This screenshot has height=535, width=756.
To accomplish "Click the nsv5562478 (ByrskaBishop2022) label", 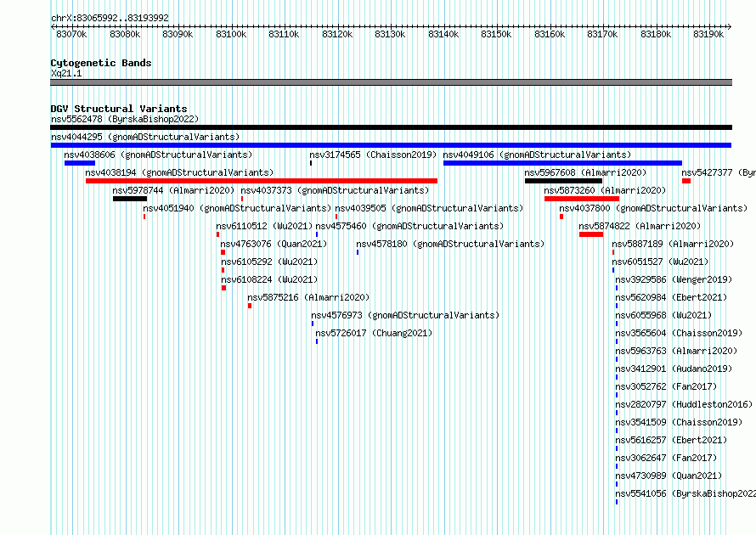I will click(x=125, y=119).
